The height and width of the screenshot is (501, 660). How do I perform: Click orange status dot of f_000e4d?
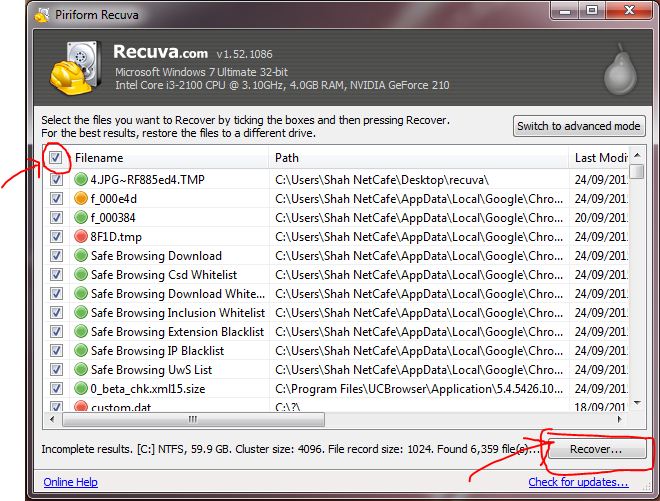coord(80,198)
